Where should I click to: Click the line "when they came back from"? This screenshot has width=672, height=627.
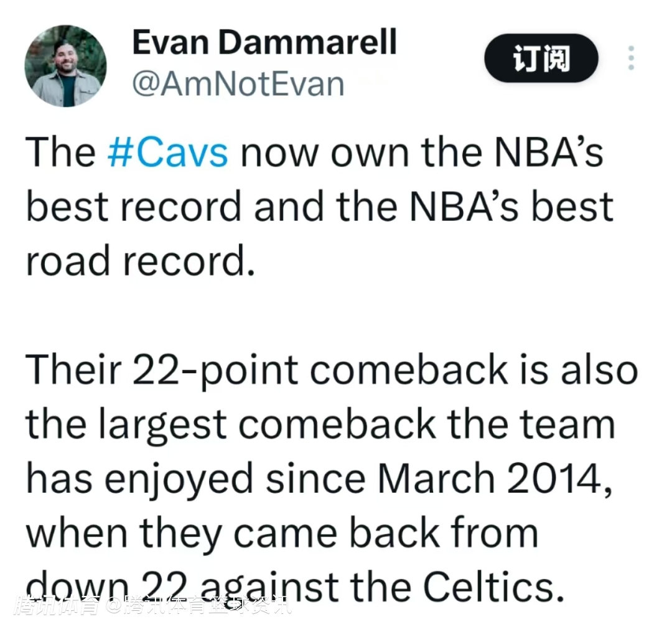pyautogui.click(x=281, y=533)
